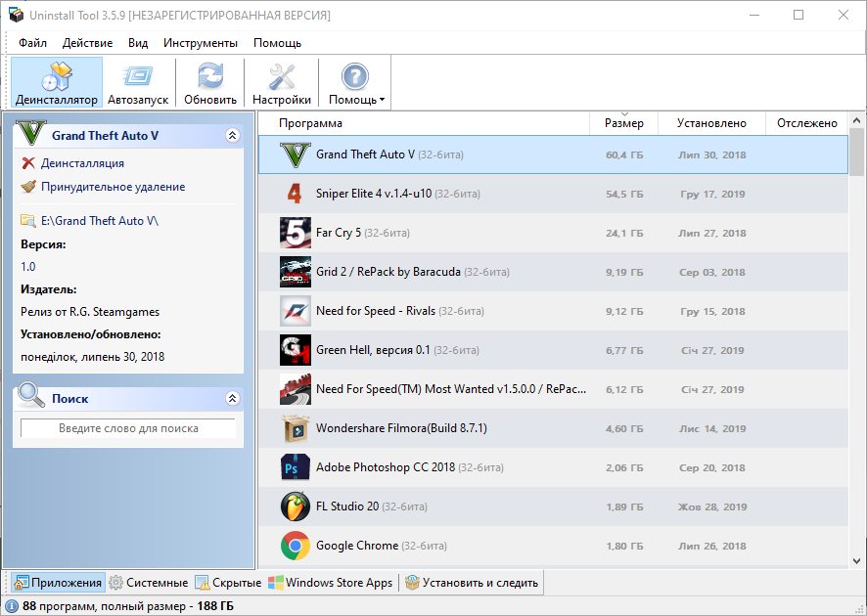Open Настройки settings tool icon

click(282, 76)
